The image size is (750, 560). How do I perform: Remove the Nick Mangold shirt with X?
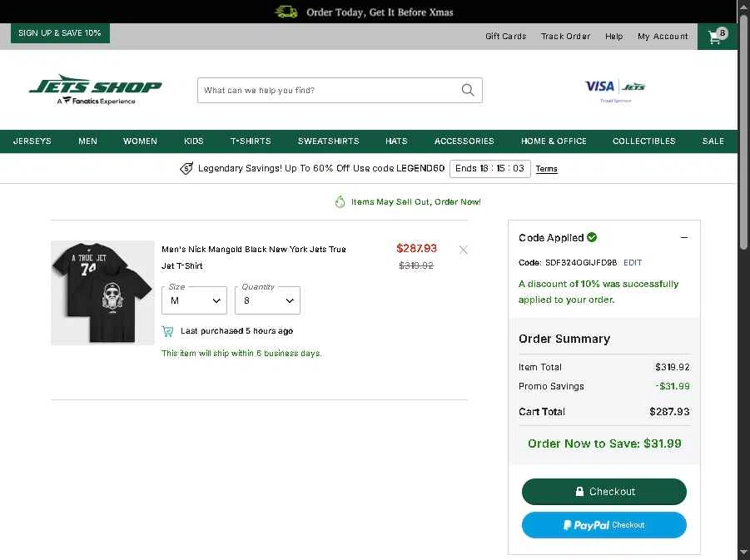pyautogui.click(x=463, y=250)
